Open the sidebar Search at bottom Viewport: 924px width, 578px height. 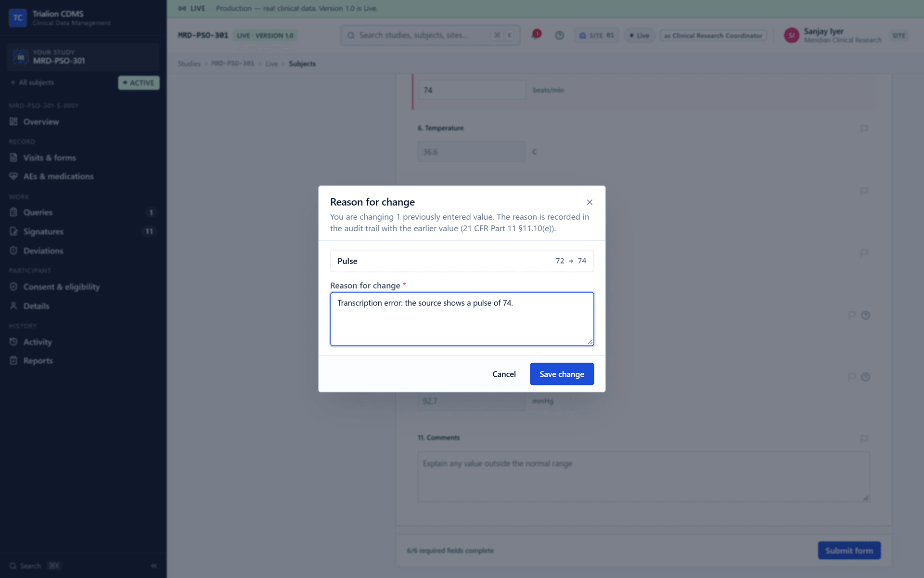point(35,565)
